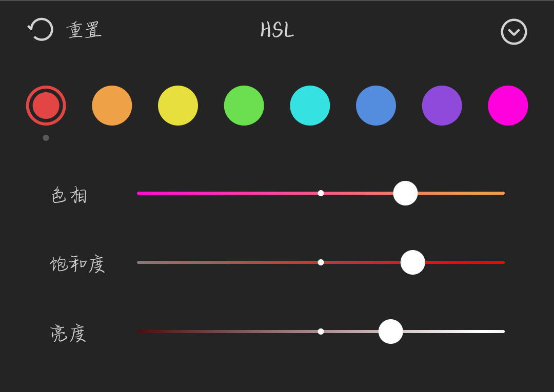Click the brightness slider center marker
Screen dimensions: 554x392
tap(321, 332)
